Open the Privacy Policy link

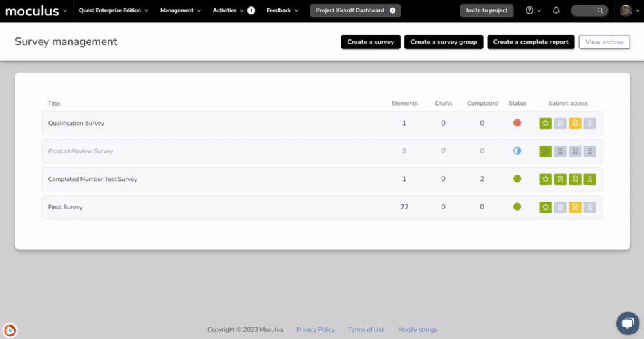point(315,329)
